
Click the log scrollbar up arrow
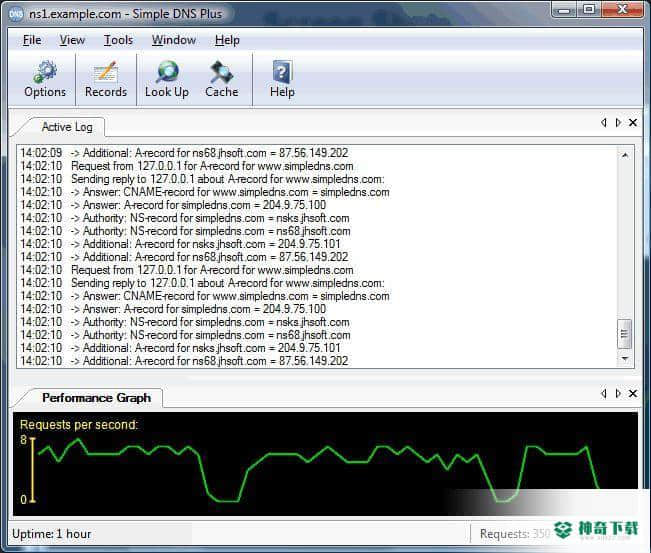(625, 155)
